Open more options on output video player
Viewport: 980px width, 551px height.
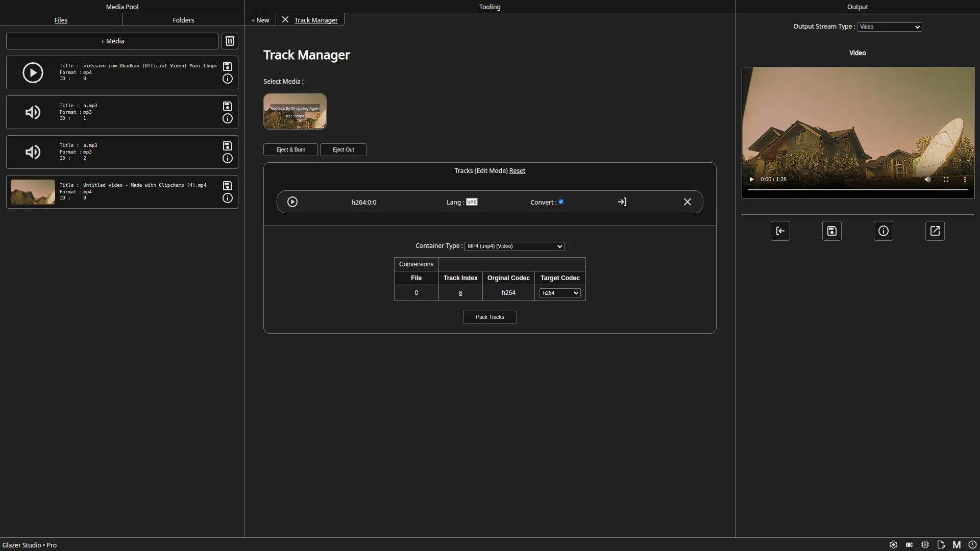click(965, 179)
